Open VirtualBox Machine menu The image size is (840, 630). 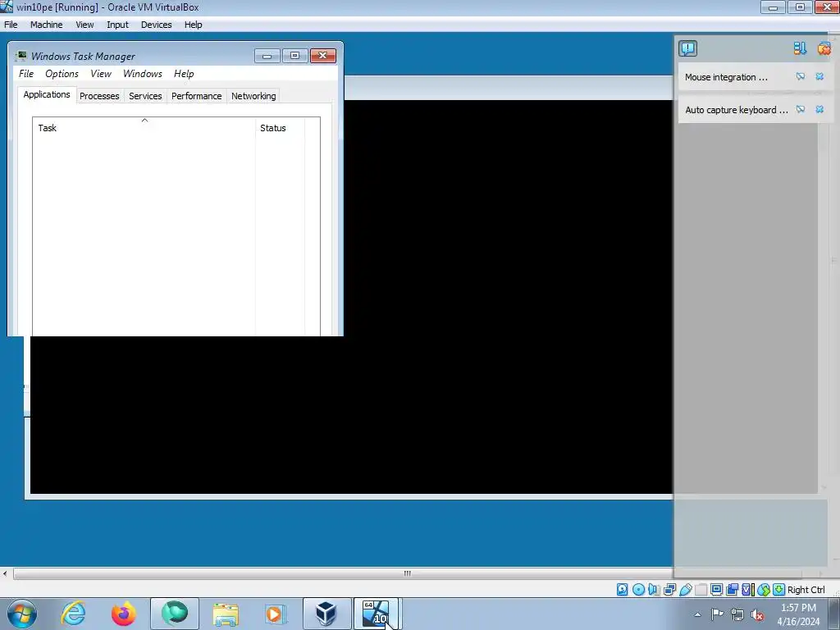click(x=46, y=25)
